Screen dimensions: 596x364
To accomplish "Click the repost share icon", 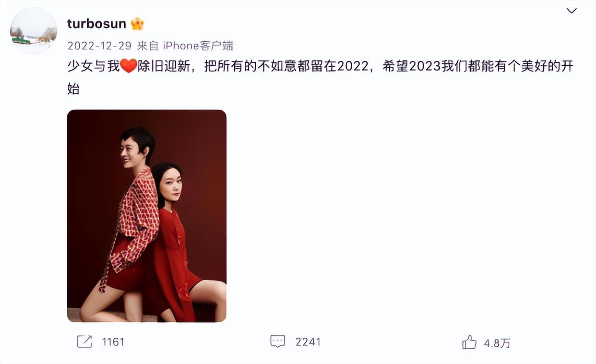I will click(84, 342).
